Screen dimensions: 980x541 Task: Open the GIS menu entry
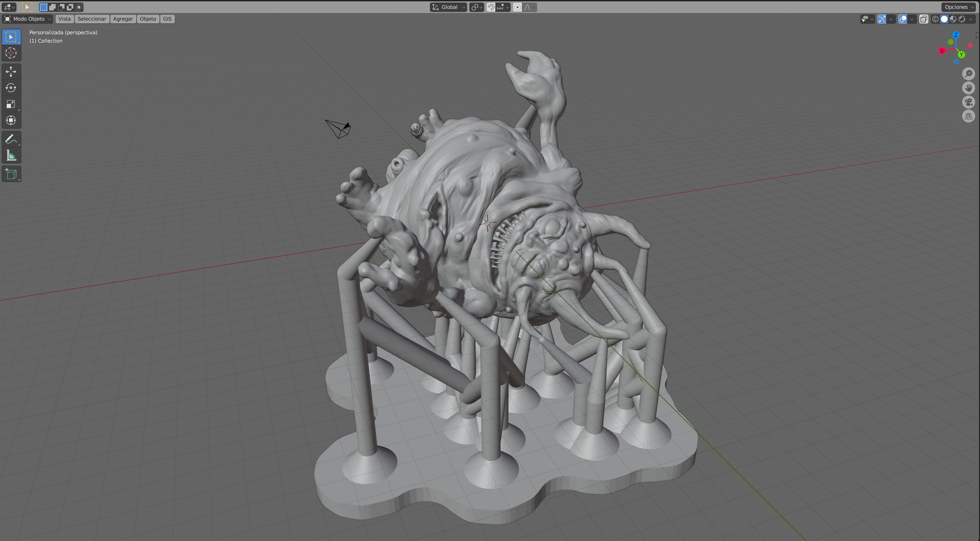tap(167, 19)
